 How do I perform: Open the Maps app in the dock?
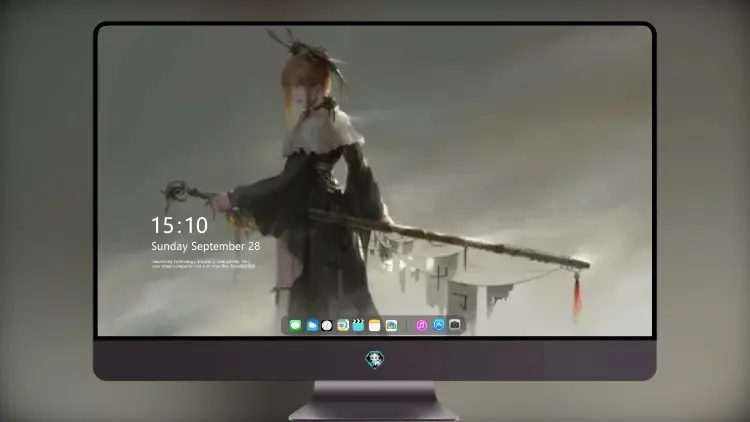click(391, 325)
